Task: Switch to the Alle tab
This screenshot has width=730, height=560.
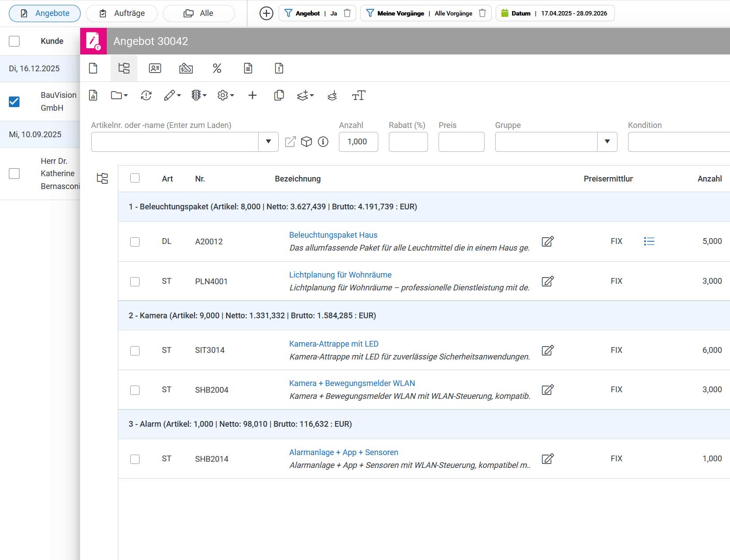Action: 199,13
